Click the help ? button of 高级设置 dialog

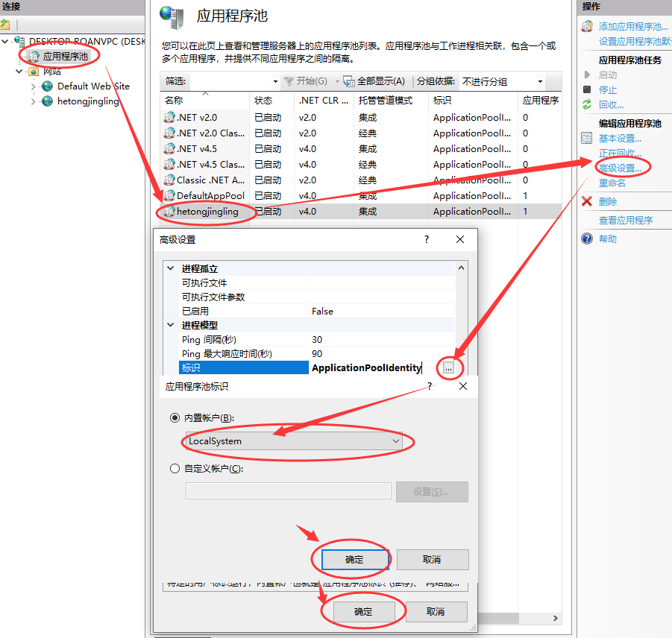point(427,239)
